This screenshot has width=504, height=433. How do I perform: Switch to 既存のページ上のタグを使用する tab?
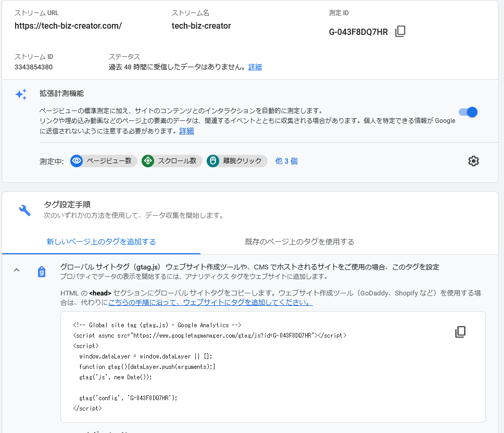[299, 242]
